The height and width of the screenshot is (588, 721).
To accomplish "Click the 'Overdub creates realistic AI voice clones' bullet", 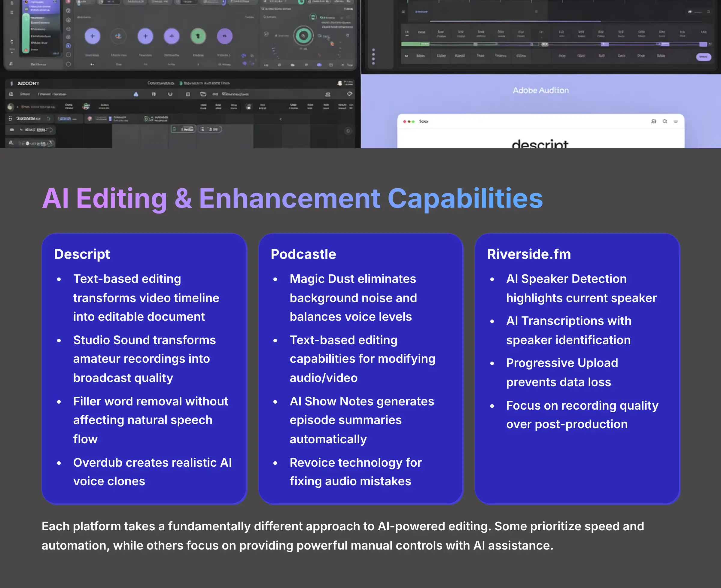I will coord(153,472).
